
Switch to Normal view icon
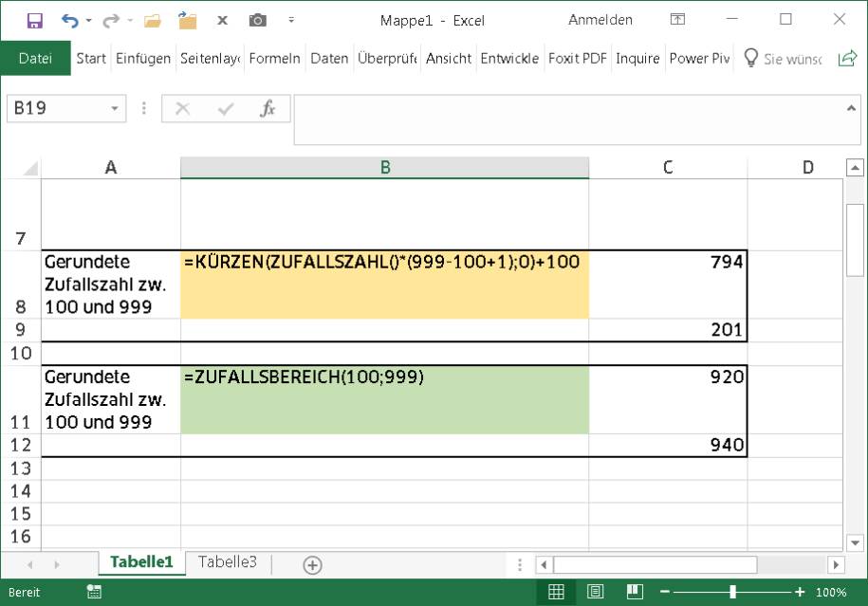click(x=556, y=592)
